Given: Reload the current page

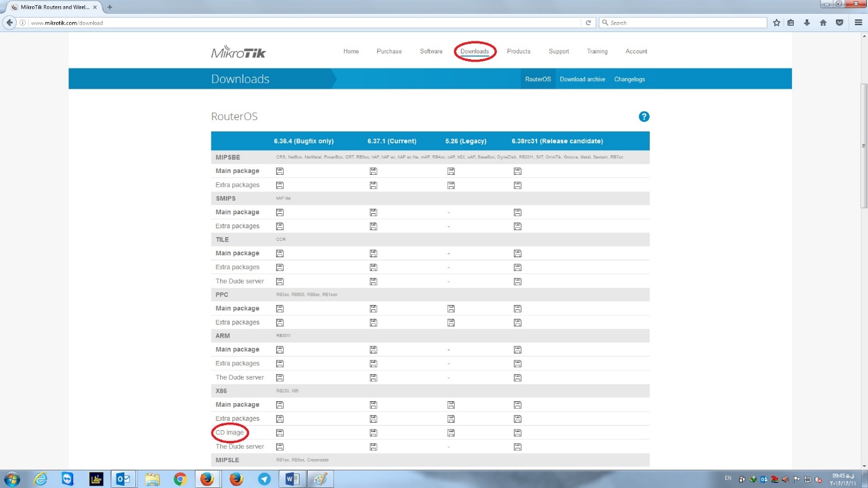Looking at the screenshot, I should [588, 23].
